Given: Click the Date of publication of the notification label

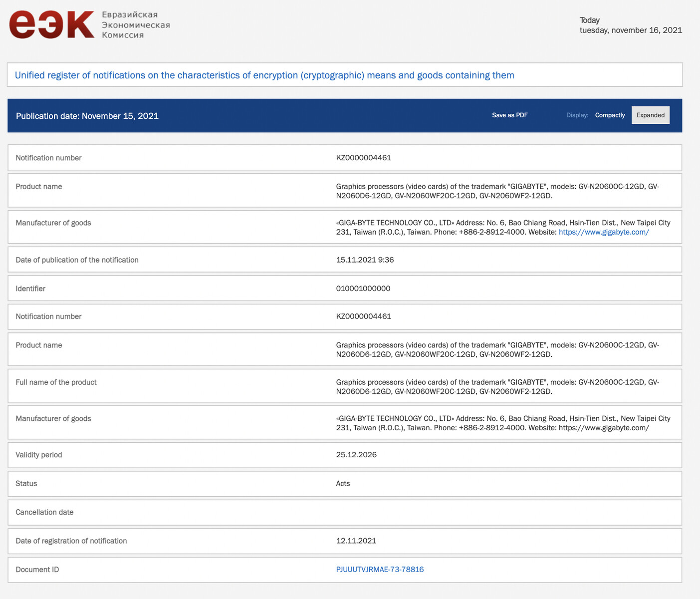Looking at the screenshot, I should [x=77, y=260].
